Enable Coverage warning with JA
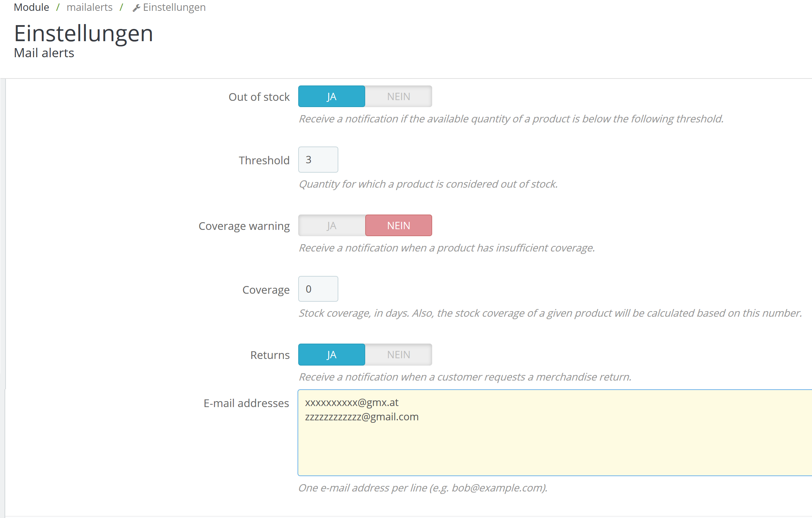Screen dimensions: 812x518 tap(331, 226)
